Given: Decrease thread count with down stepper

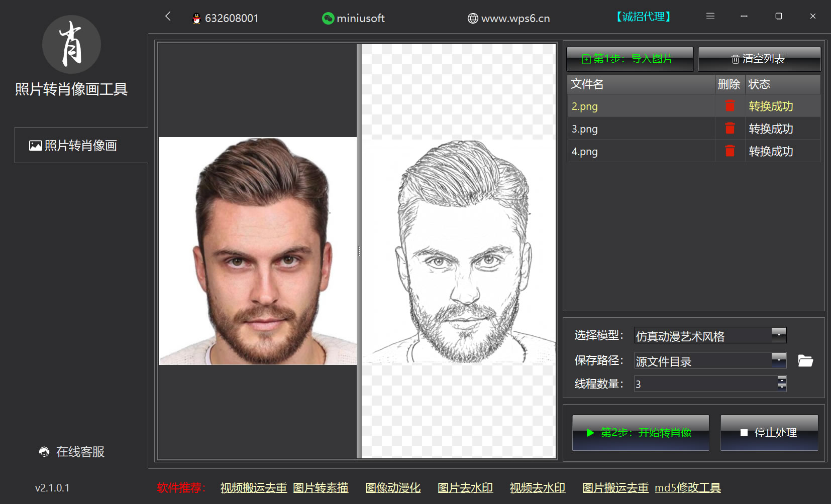Looking at the screenshot, I should [781, 387].
